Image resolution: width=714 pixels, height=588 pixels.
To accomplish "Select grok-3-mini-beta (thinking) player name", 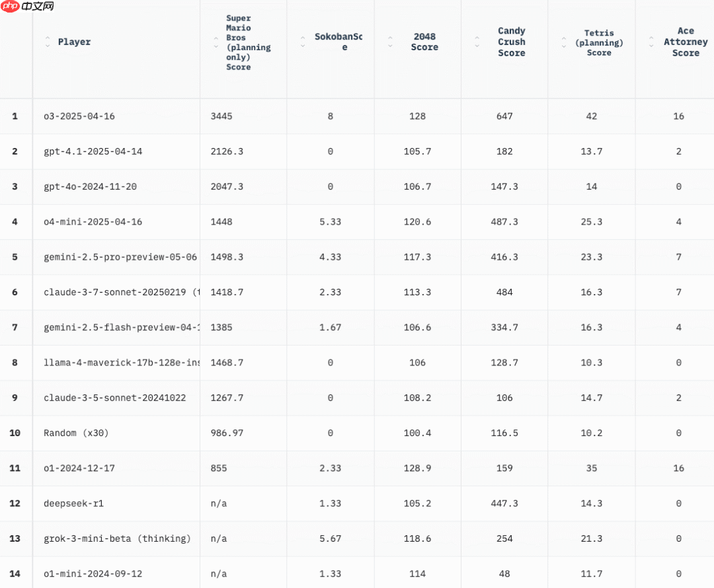I will pyautogui.click(x=117, y=538).
